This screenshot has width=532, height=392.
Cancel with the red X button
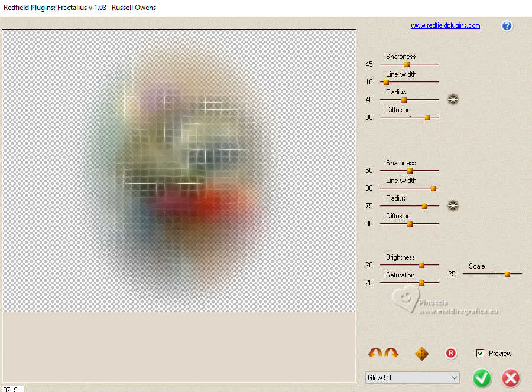511,378
